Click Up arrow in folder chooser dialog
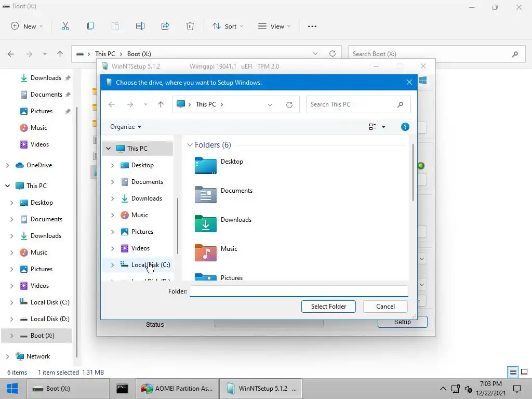 (161, 104)
